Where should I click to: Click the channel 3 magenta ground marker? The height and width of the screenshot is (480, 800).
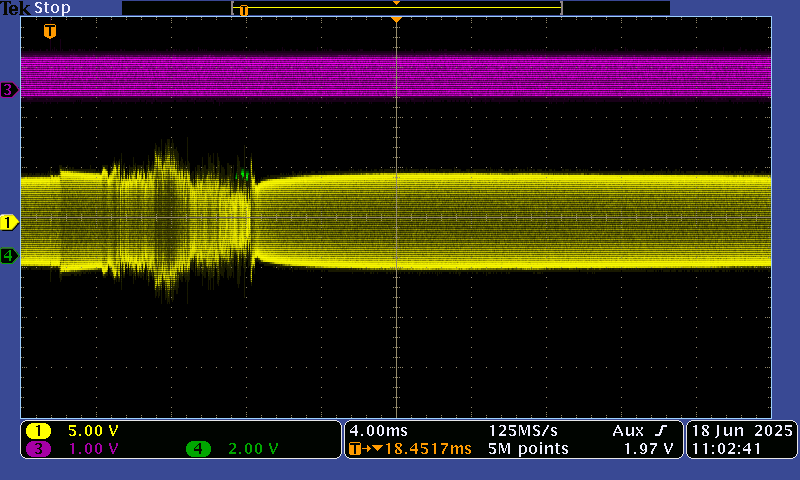[9, 90]
